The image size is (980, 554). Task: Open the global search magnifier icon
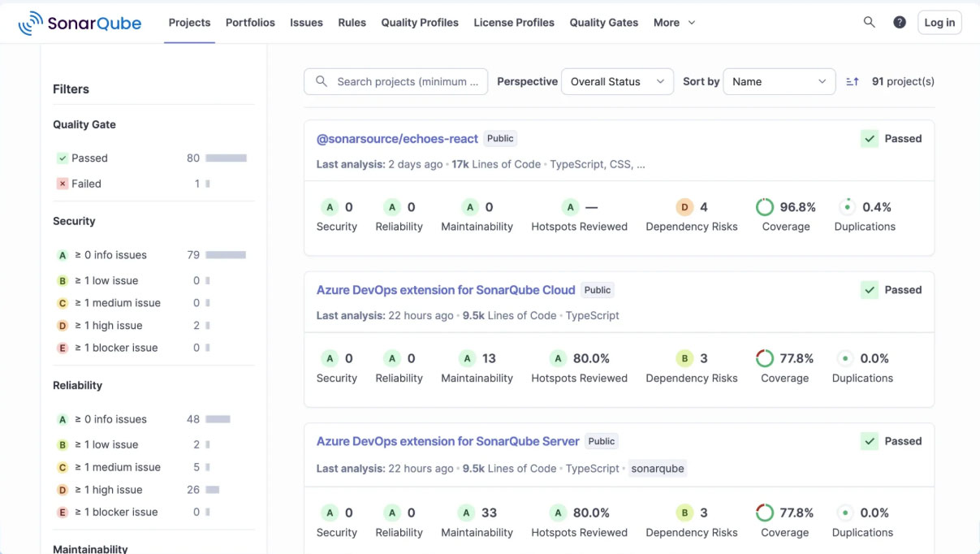point(869,22)
